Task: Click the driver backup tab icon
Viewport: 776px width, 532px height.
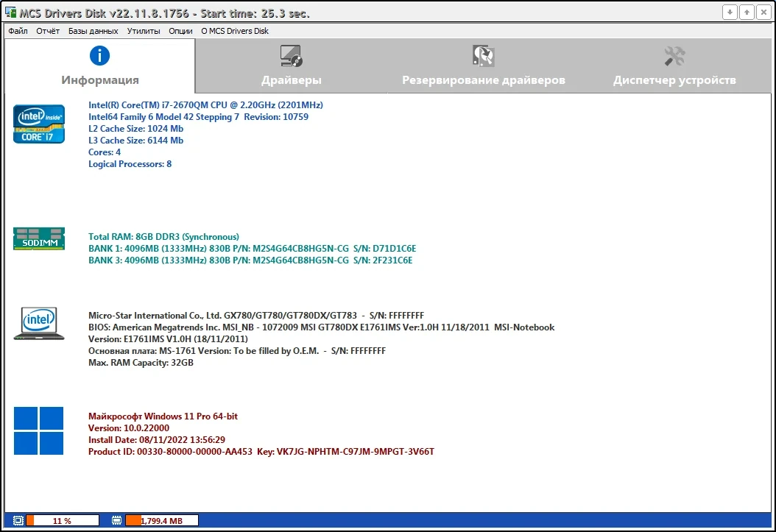Action: coord(483,56)
